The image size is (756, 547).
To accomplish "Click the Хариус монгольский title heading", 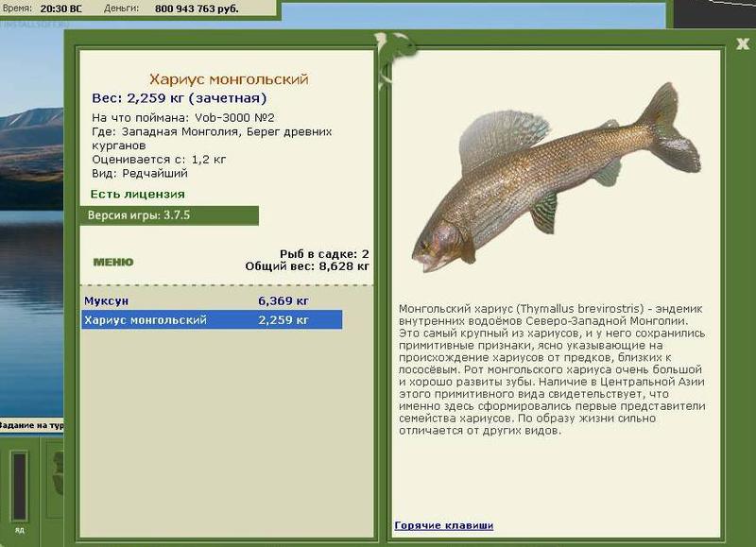I will tap(229, 79).
